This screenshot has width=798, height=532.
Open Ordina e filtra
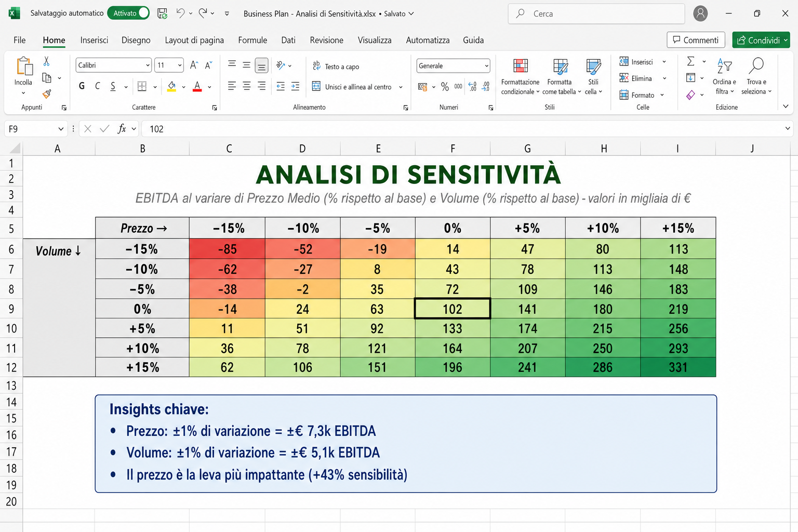[x=724, y=76]
